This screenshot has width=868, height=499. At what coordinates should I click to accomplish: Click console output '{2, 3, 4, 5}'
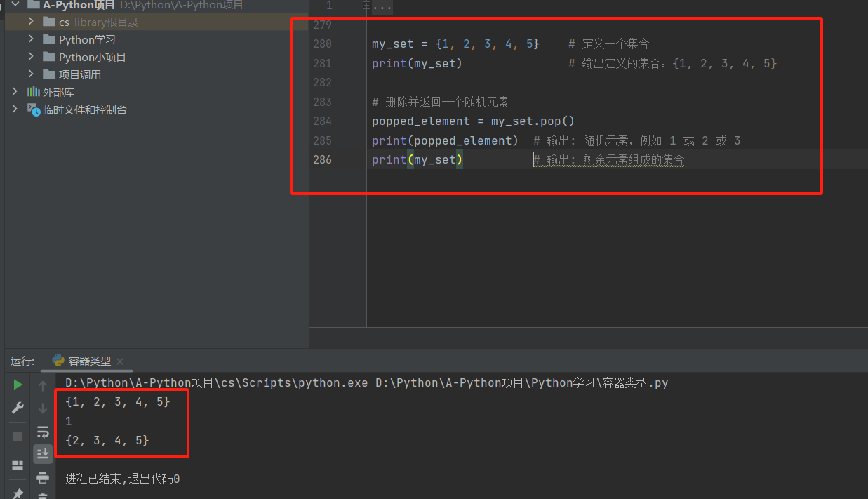click(x=107, y=440)
